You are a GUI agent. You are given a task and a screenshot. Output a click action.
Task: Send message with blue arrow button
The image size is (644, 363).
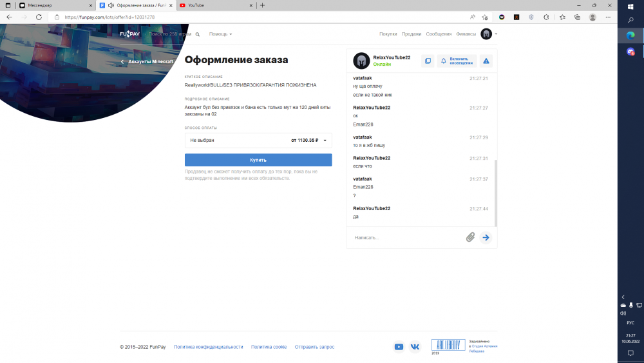[486, 237]
